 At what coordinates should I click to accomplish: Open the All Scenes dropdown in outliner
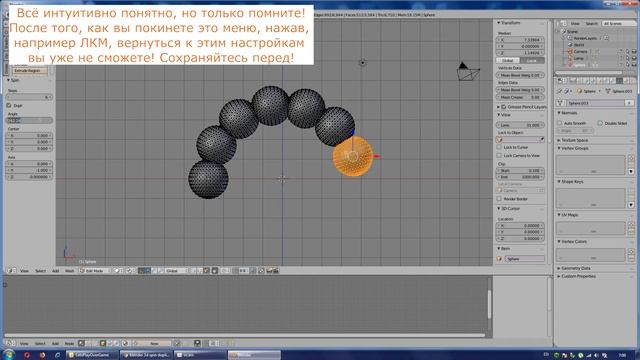(x=618, y=24)
